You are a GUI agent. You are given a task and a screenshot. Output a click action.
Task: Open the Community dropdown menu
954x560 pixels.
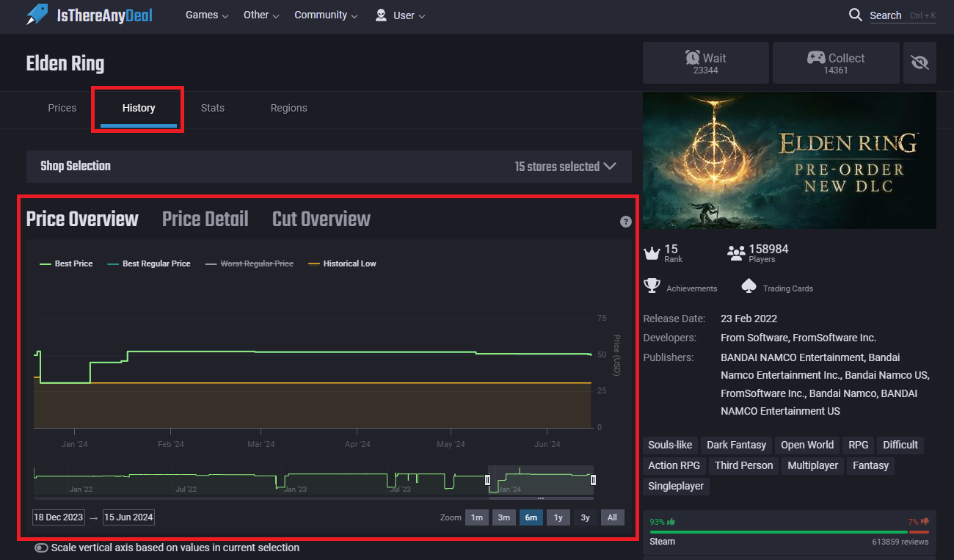click(326, 15)
